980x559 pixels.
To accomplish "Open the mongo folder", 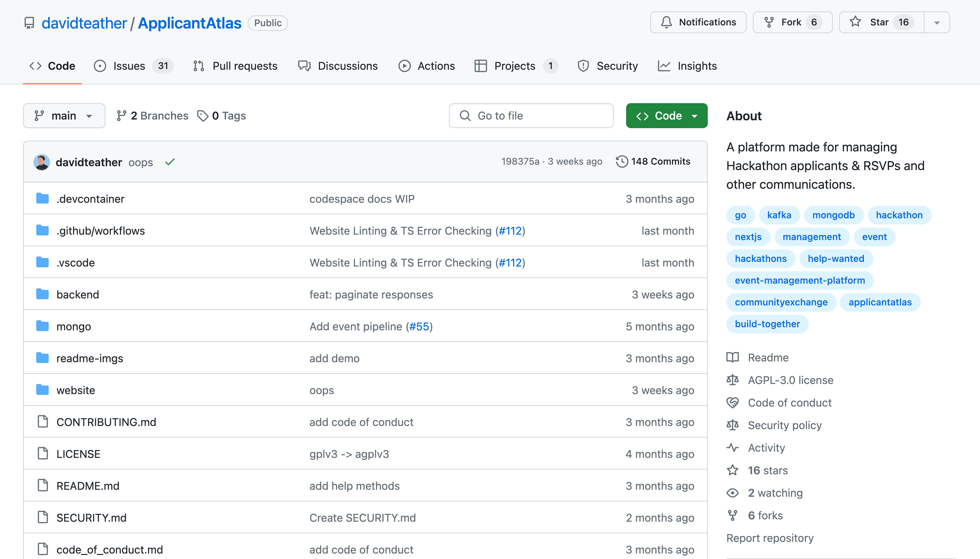I will (x=74, y=326).
